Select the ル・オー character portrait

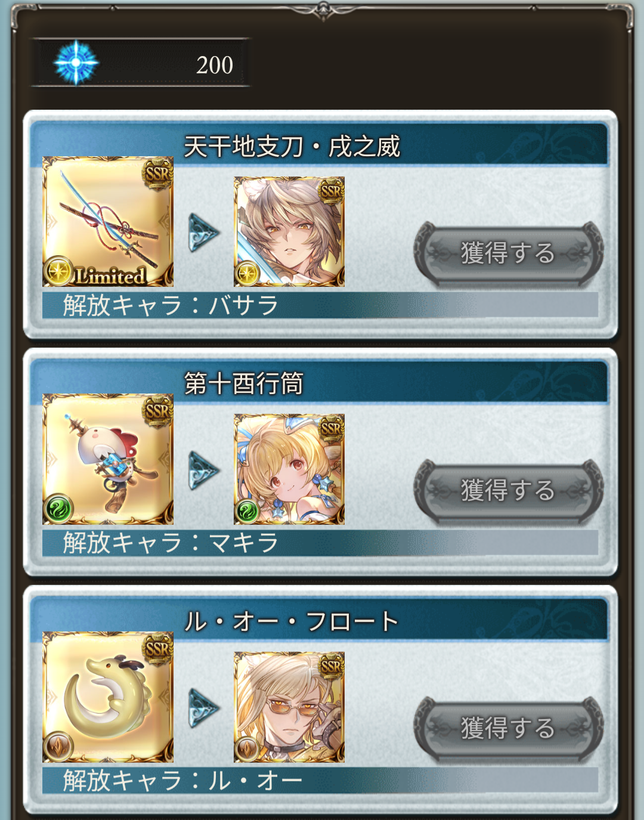coord(289,707)
